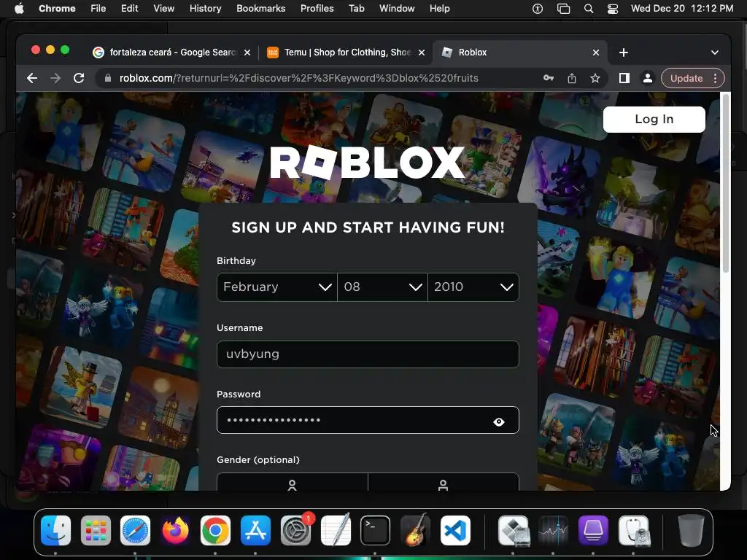The width and height of the screenshot is (747, 560).
Task: Go forward with the forward arrow
Action: [55, 78]
